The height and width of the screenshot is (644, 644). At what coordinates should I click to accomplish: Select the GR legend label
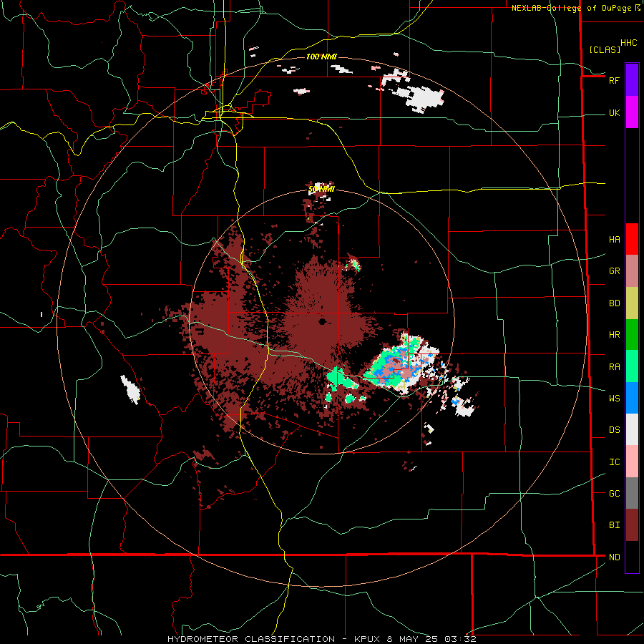click(614, 271)
